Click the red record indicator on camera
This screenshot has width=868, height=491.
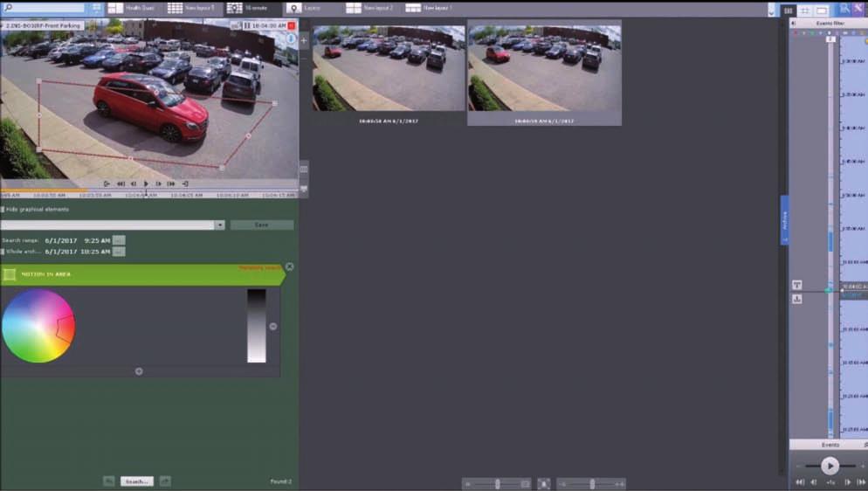292,25
